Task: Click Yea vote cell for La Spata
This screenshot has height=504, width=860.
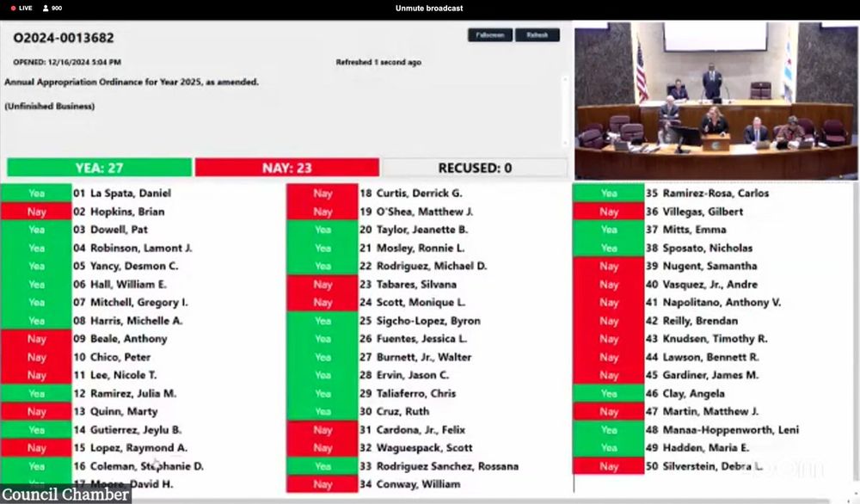Action: (x=36, y=193)
